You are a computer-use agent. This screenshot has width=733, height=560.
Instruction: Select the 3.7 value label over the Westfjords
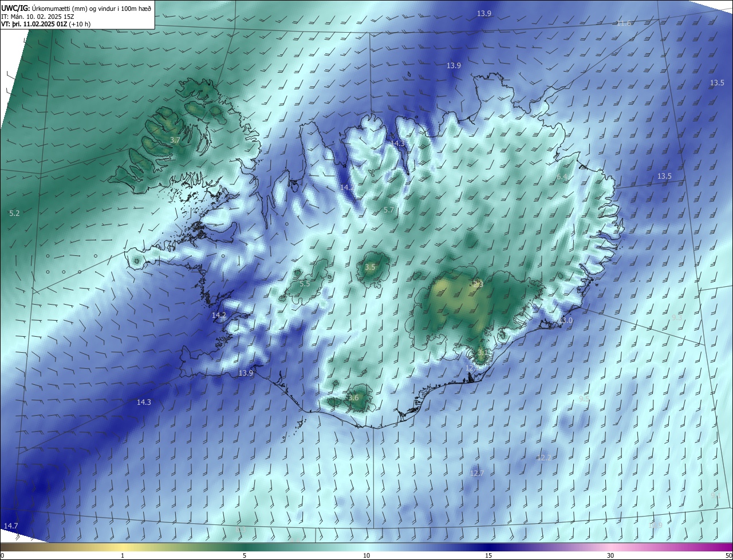pyautogui.click(x=175, y=140)
